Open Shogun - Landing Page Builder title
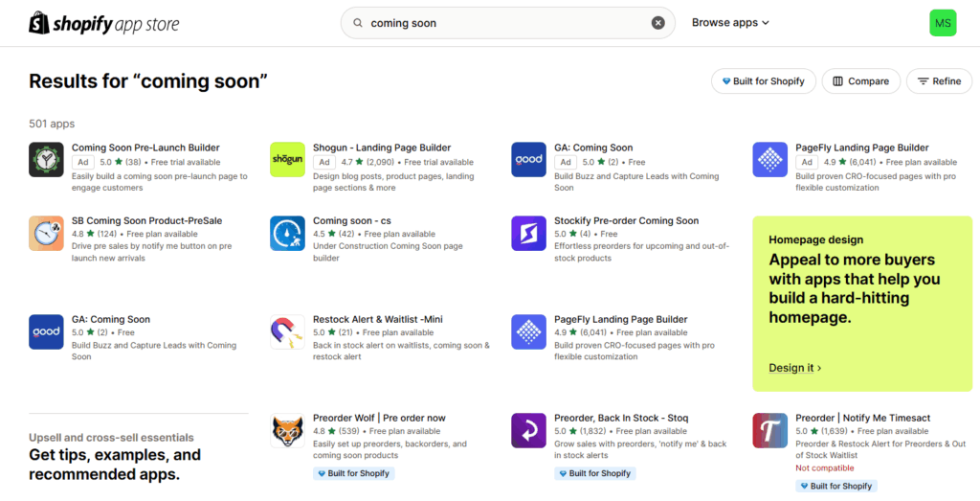Viewport: 980px width, 501px height. pyautogui.click(x=382, y=148)
